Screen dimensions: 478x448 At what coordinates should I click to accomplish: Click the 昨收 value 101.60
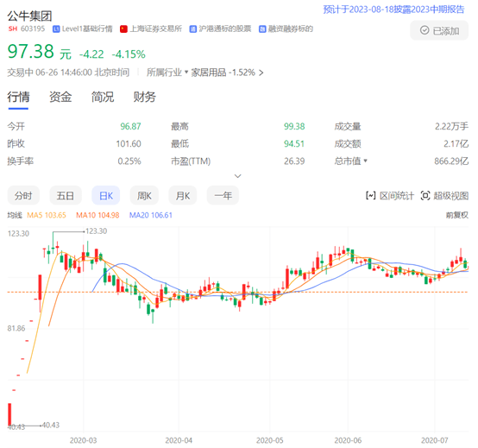pyautogui.click(x=129, y=143)
